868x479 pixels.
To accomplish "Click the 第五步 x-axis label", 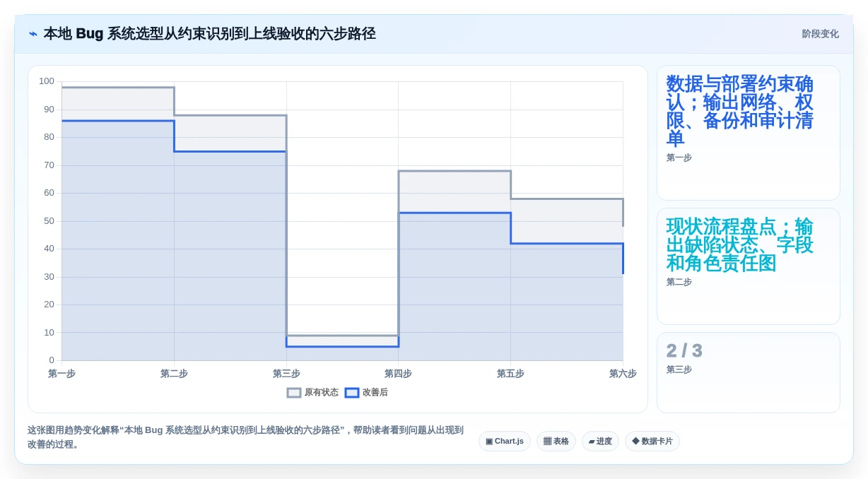I will pyautogui.click(x=510, y=374).
